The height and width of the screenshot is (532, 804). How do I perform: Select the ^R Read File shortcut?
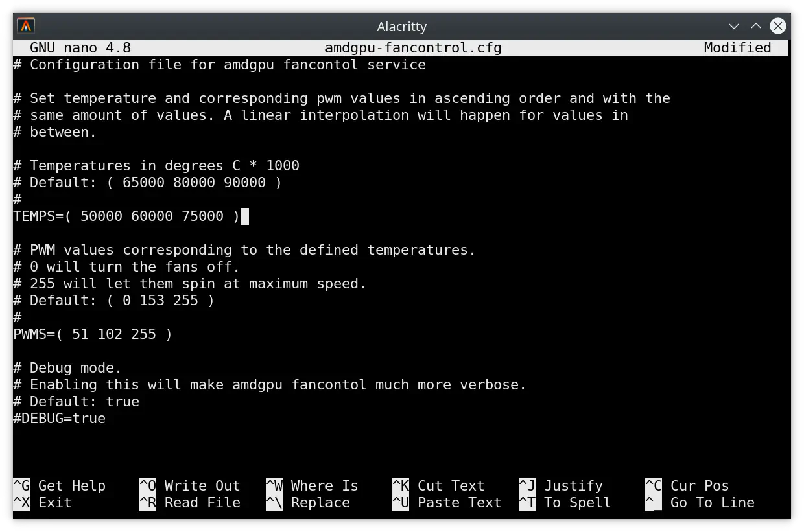click(189, 503)
